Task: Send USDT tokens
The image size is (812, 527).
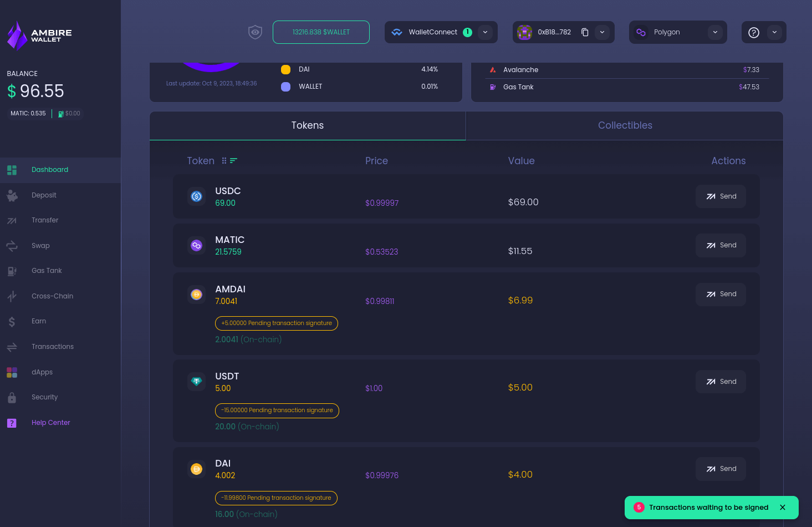Action: point(721,382)
